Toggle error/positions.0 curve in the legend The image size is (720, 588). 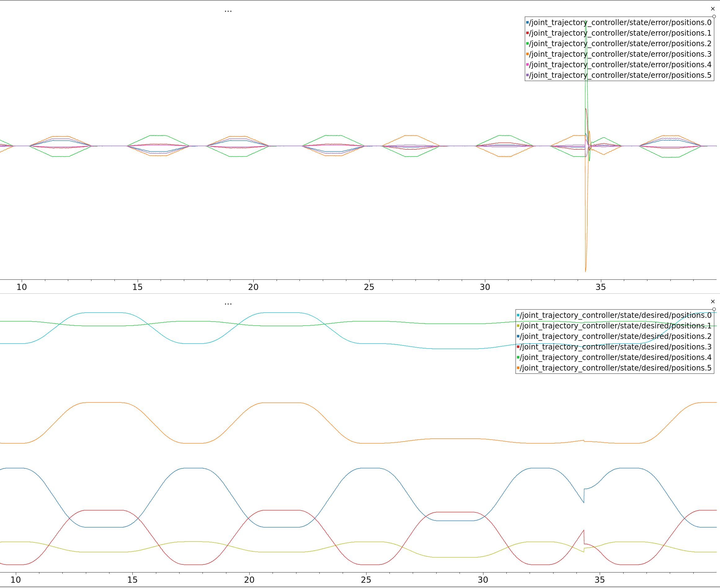[x=620, y=22]
